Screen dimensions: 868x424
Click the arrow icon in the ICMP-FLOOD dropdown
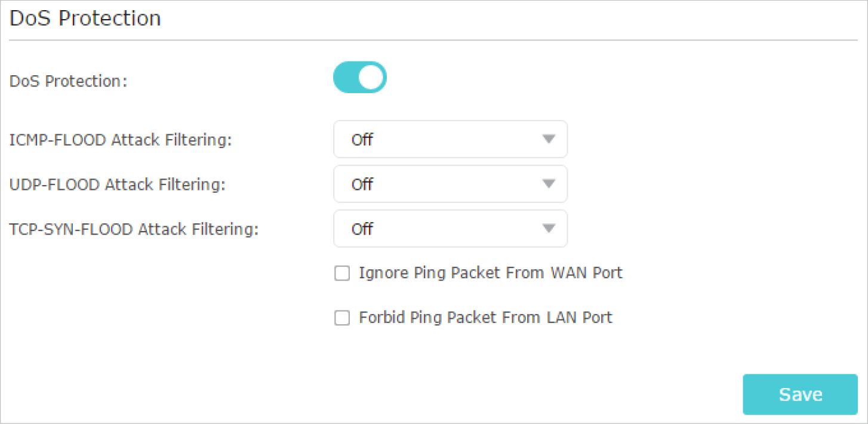pyautogui.click(x=549, y=139)
